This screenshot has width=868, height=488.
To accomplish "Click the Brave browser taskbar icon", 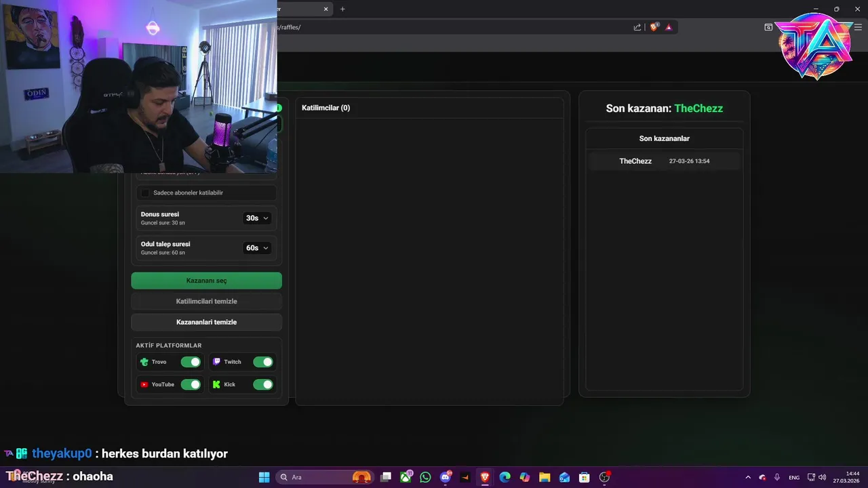I will pyautogui.click(x=485, y=477).
